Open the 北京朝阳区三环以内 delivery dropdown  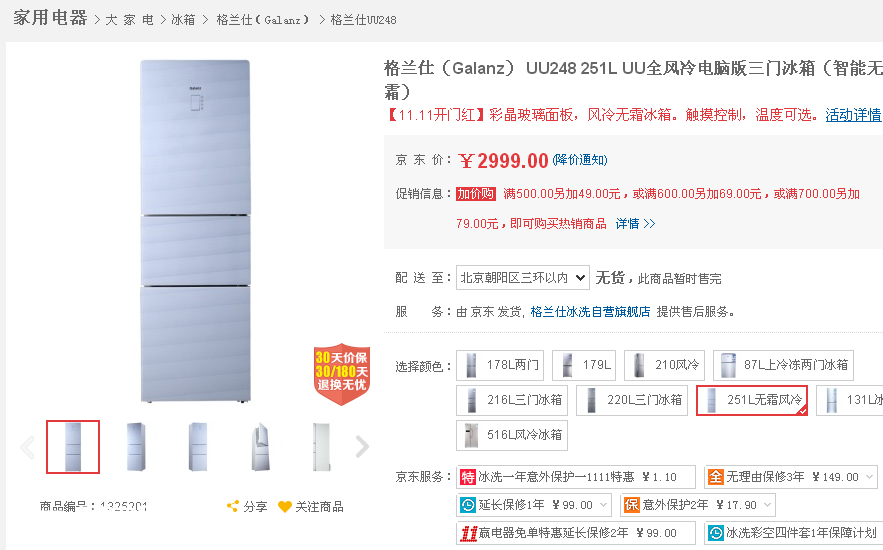tap(523, 278)
